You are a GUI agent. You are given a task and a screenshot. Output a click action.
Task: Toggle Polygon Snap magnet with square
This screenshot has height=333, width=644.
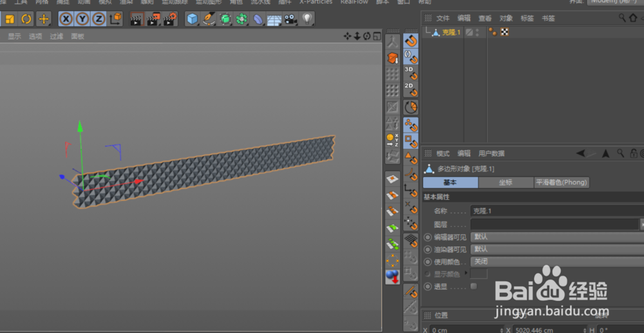pyautogui.click(x=411, y=141)
